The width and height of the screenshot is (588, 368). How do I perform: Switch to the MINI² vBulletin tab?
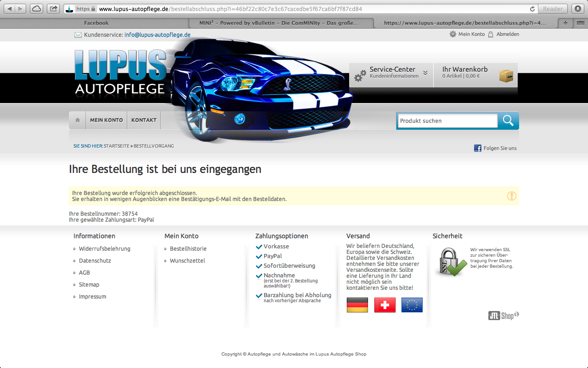[x=280, y=23]
